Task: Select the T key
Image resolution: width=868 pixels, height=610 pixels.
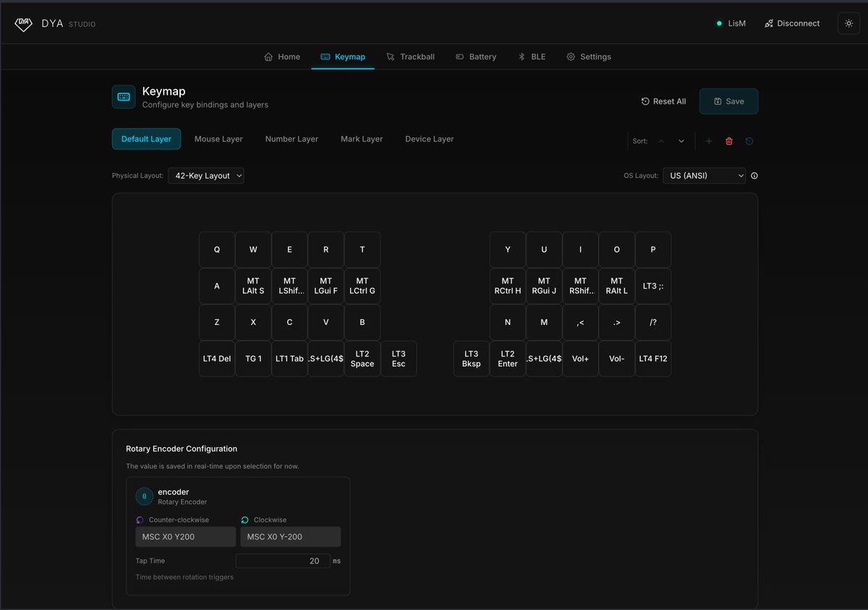Action: coord(362,250)
